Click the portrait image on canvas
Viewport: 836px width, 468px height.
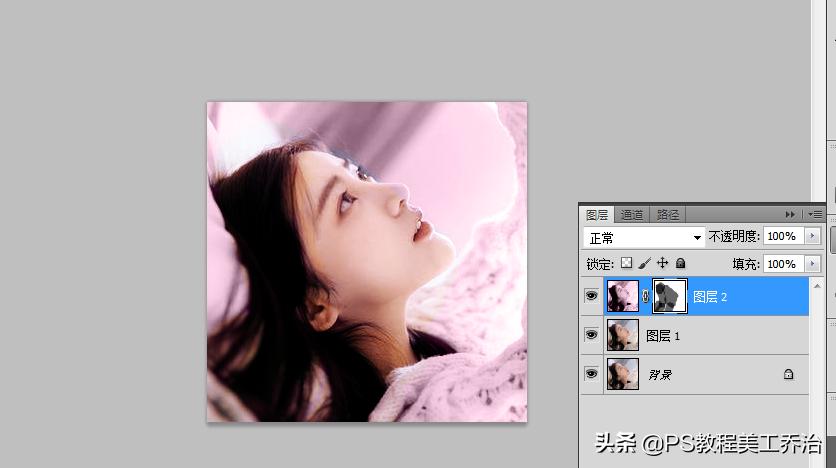pyautogui.click(x=367, y=262)
